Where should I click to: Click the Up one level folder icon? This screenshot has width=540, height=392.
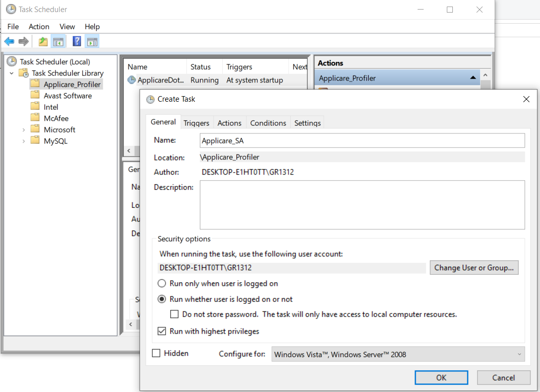click(43, 42)
